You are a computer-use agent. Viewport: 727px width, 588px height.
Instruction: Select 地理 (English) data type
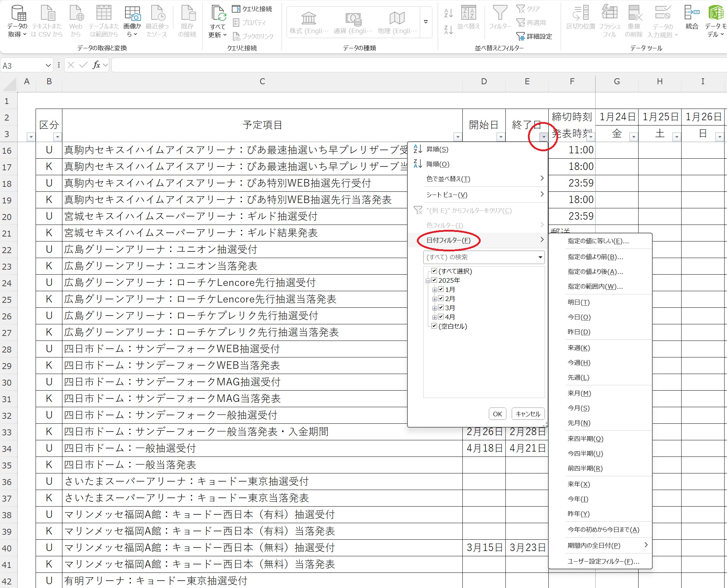pyautogui.click(x=397, y=23)
